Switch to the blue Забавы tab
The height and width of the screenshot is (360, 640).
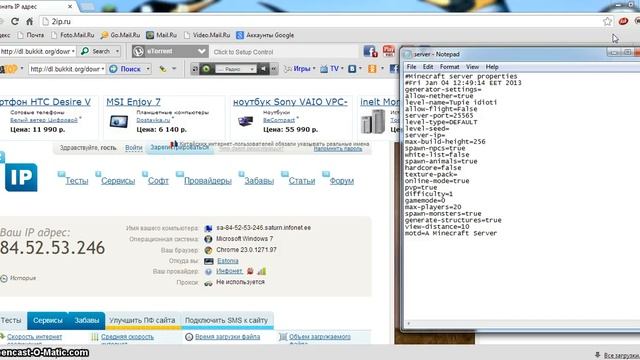(87, 320)
